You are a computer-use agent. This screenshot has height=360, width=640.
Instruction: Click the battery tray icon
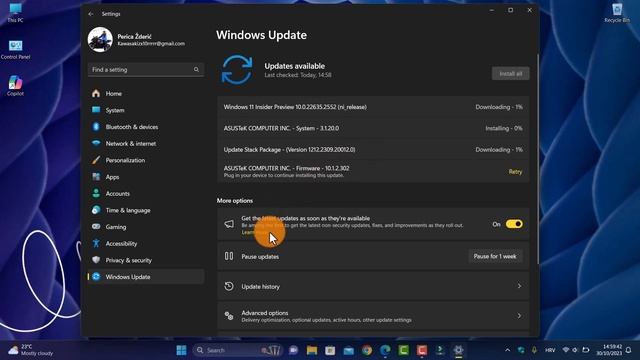click(x=585, y=350)
